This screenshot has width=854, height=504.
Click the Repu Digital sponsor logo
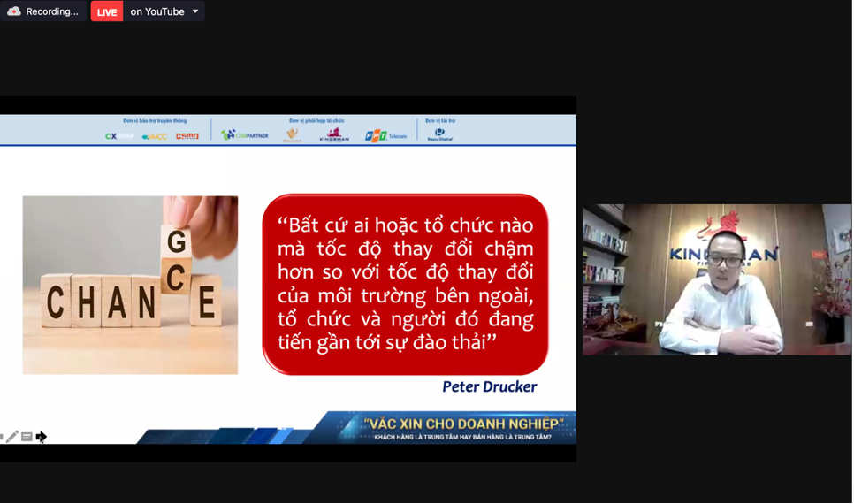[x=439, y=134]
